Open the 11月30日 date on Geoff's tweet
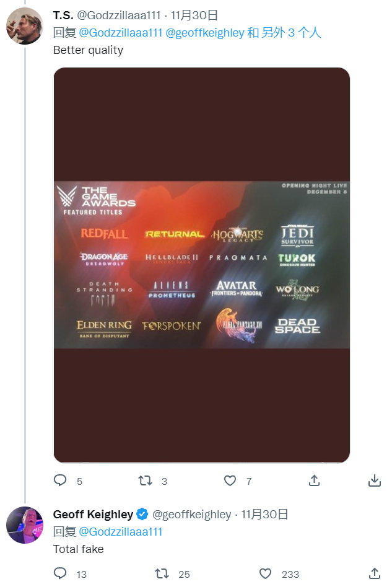The image size is (392, 584). [x=264, y=515]
